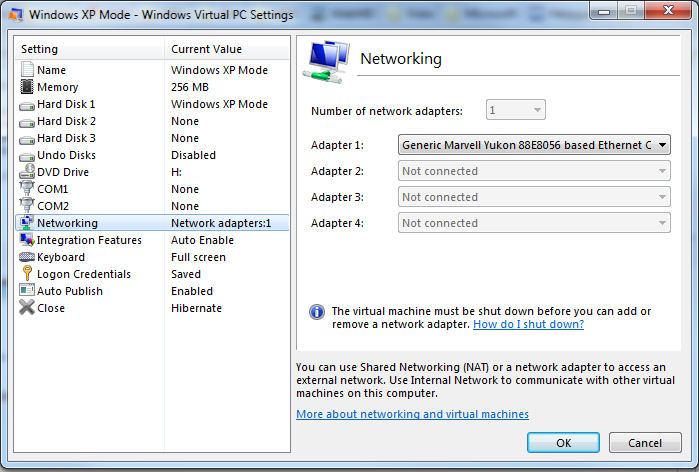This screenshot has height=472, width=699.
Task: Click the Undo Disks drive icon
Action: [x=27, y=157]
